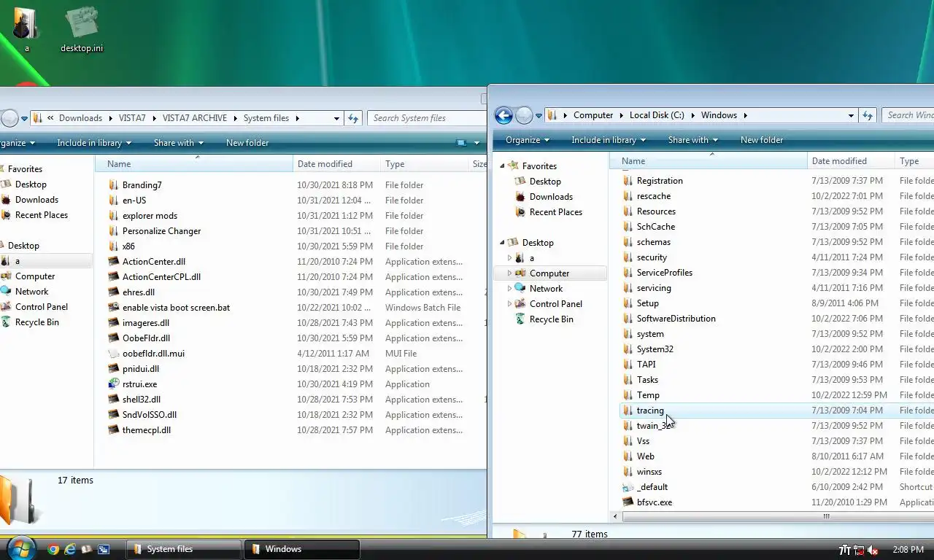Click Local Disk (C:) breadcrumb segment
Image resolution: width=934 pixels, height=560 pixels.
(x=657, y=115)
